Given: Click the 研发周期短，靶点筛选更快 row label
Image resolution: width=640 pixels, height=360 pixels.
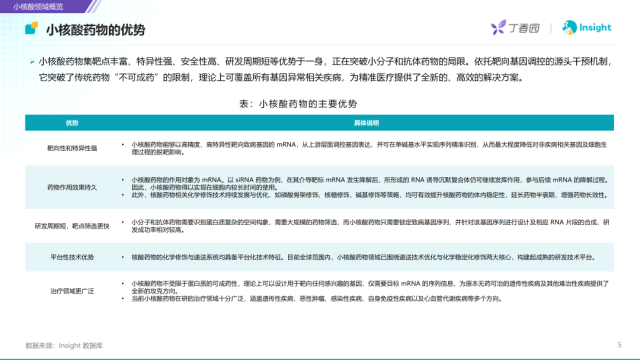Looking at the screenshot, I should [x=72, y=226].
